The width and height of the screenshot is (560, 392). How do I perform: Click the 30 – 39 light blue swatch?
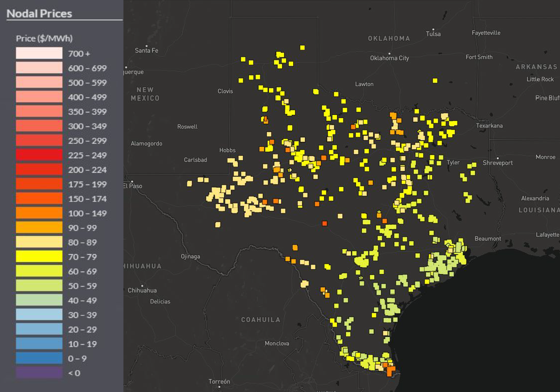pyautogui.click(x=39, y=314)
